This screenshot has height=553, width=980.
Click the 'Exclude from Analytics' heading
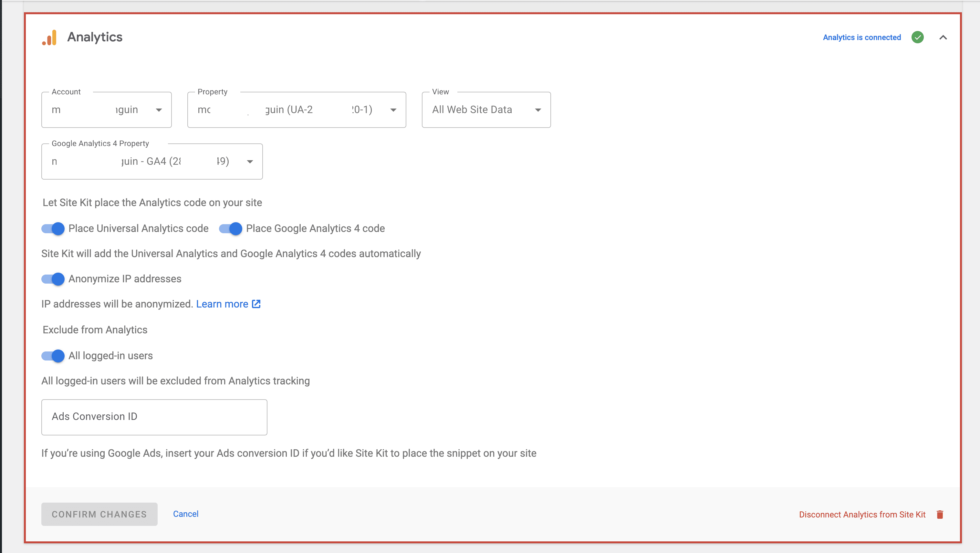pos(95,329)
